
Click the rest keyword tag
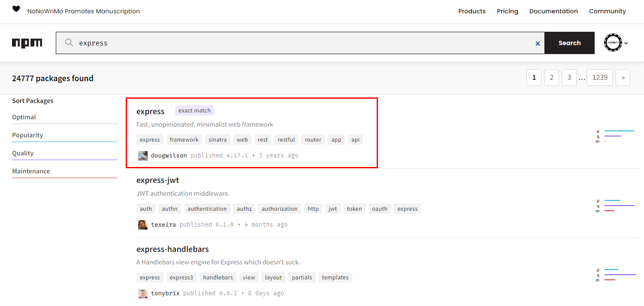(x=263, y=139)
